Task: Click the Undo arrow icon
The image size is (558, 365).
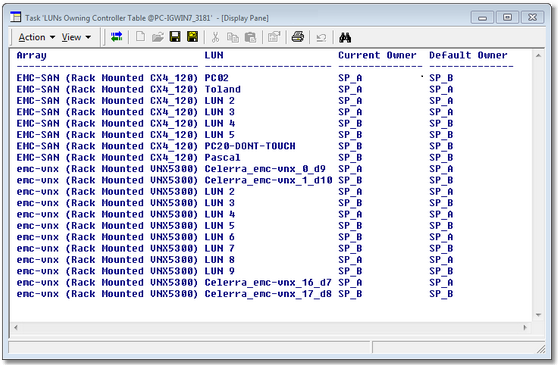Action: coord(321,37)
